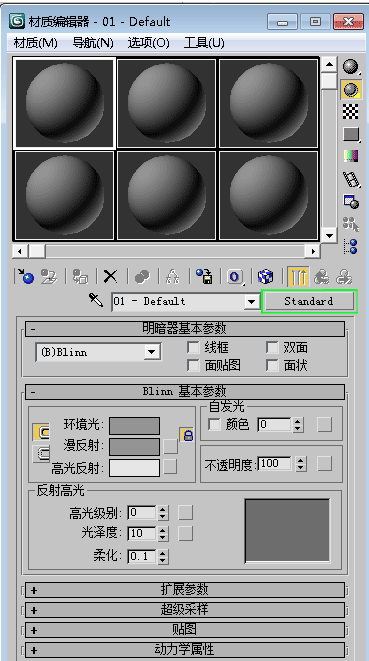Screen dimensions: 369x661
Task: Click the Sample Type sphere icon
Action: 350,67
